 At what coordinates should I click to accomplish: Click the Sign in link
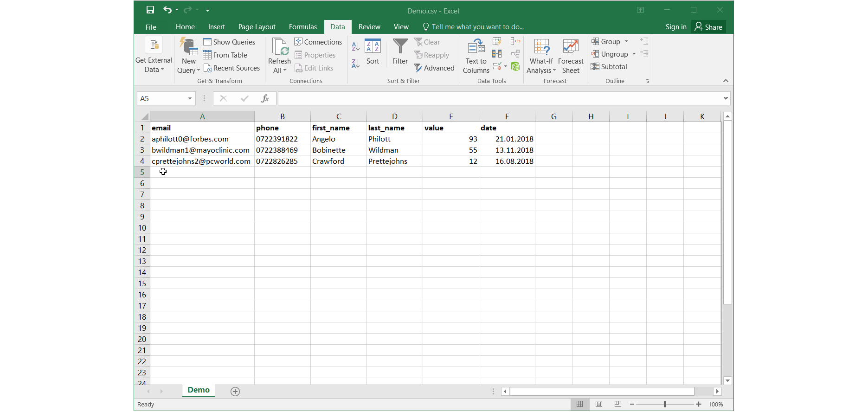click(675, 27)
